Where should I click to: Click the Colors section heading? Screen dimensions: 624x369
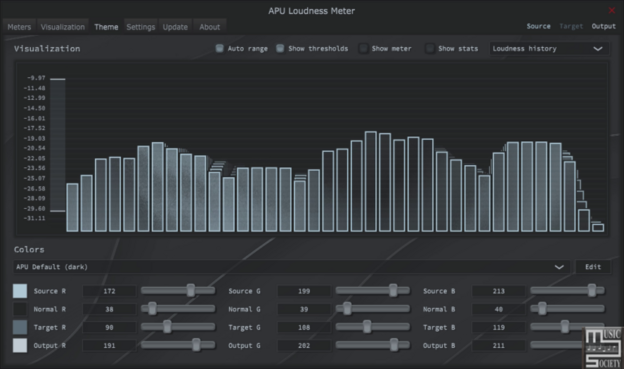click(29, 250)
